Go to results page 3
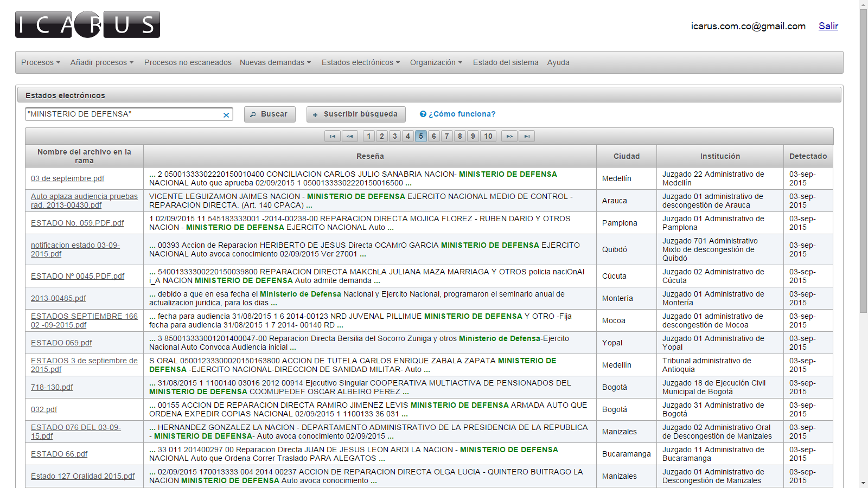The width and height of the screenshot is (868, 488). (x=395, y=136)
